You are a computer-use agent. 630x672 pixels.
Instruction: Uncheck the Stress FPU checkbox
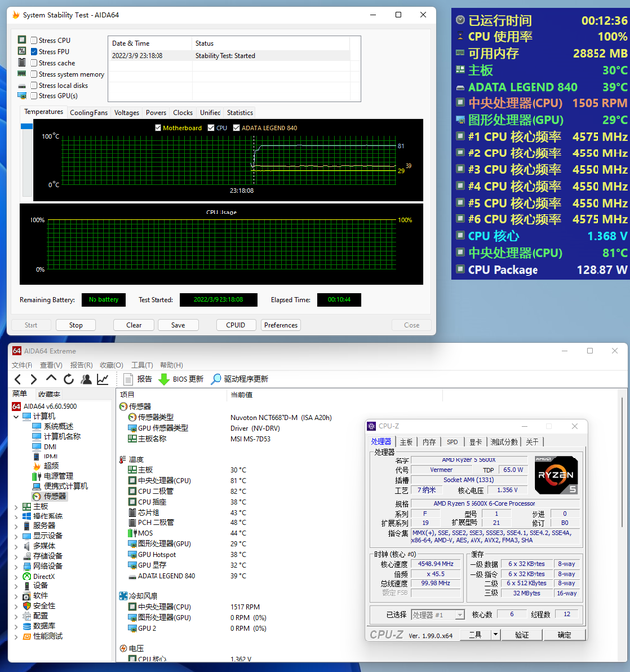pyautogui.click(x=34, y=51)
